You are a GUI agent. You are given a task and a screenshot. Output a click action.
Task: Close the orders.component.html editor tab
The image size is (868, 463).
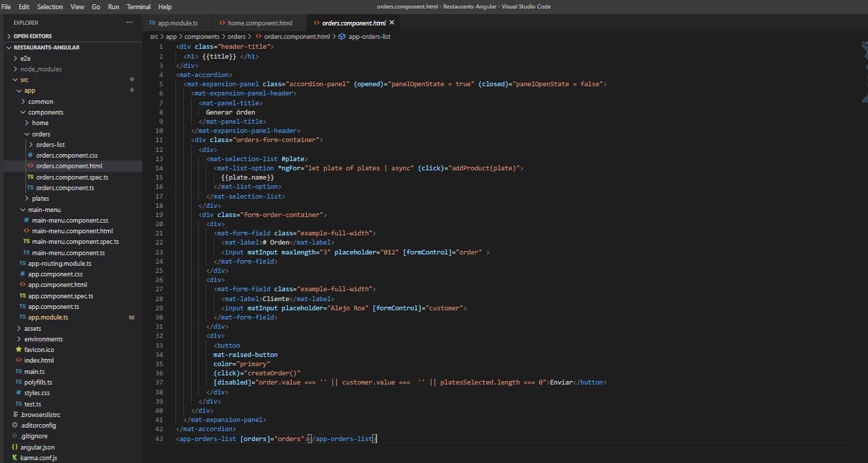[392, 23]
